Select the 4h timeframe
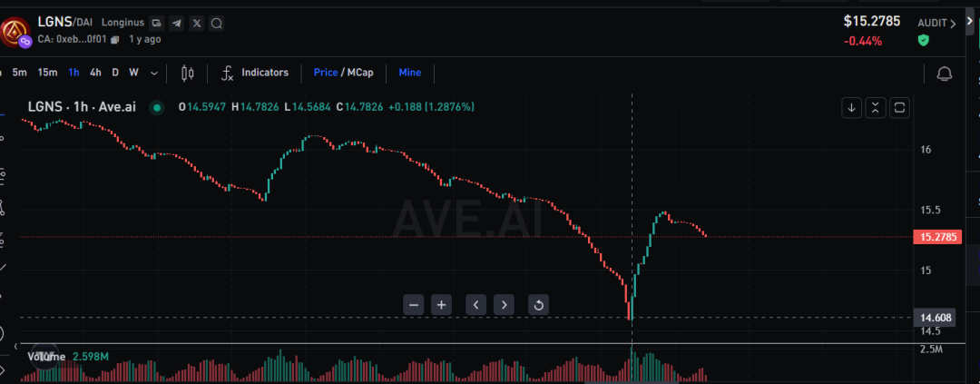Image resolution: width=980 pixels, height=384 pixels. pos(95,73)
